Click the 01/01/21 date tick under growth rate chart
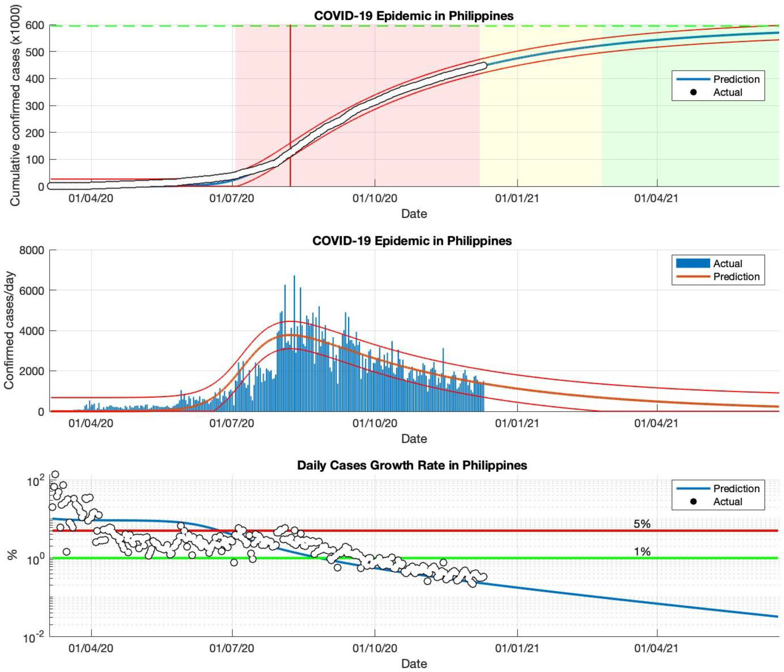The image size is (784, 672). [517, 648]
